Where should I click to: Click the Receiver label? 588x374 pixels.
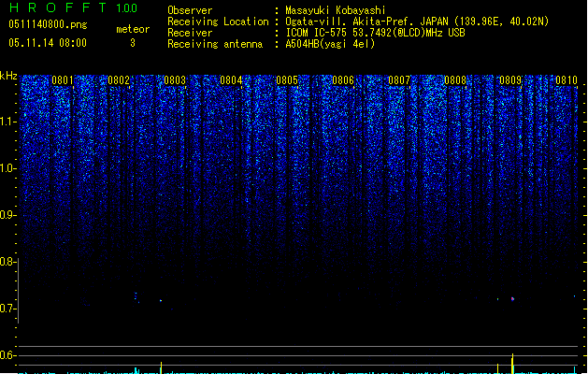190,33
